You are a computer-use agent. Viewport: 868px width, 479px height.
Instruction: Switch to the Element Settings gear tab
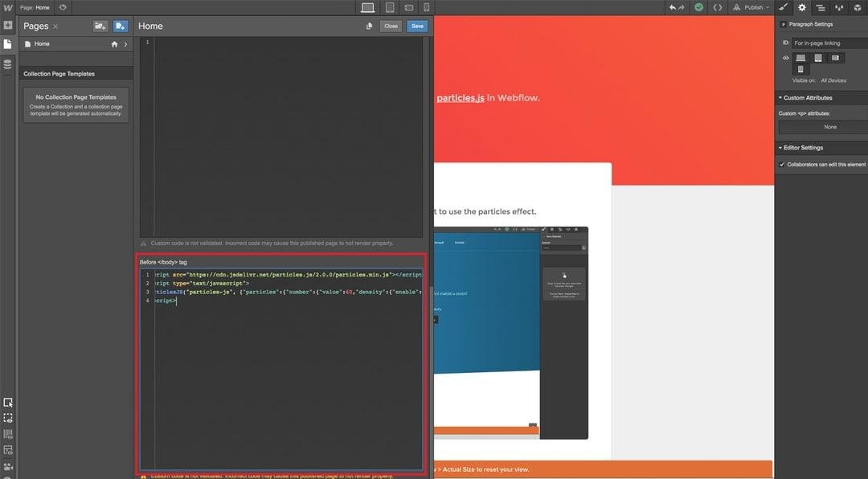[x=801, y=8]
